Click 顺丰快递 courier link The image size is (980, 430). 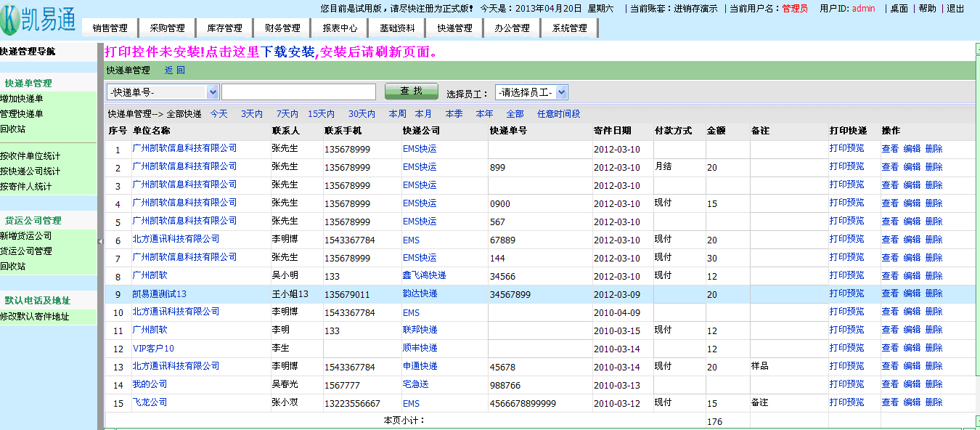[420, 348]
